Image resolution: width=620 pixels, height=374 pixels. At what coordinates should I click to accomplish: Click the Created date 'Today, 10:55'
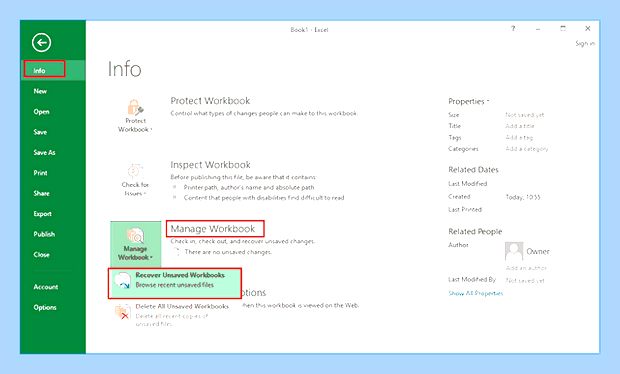[523, 197]
